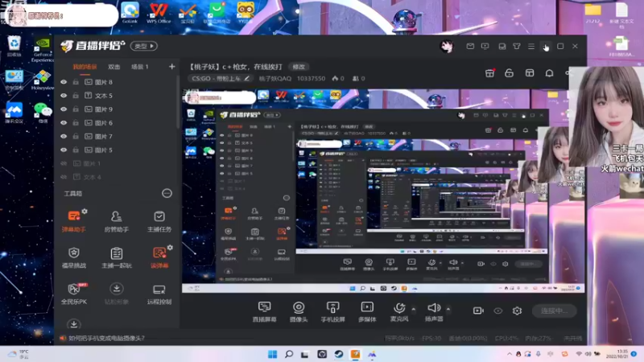Open the 主播一起玩 tool
Viewport: 644px width, 362px height.
pyautogui.click(x=116, y=257)
